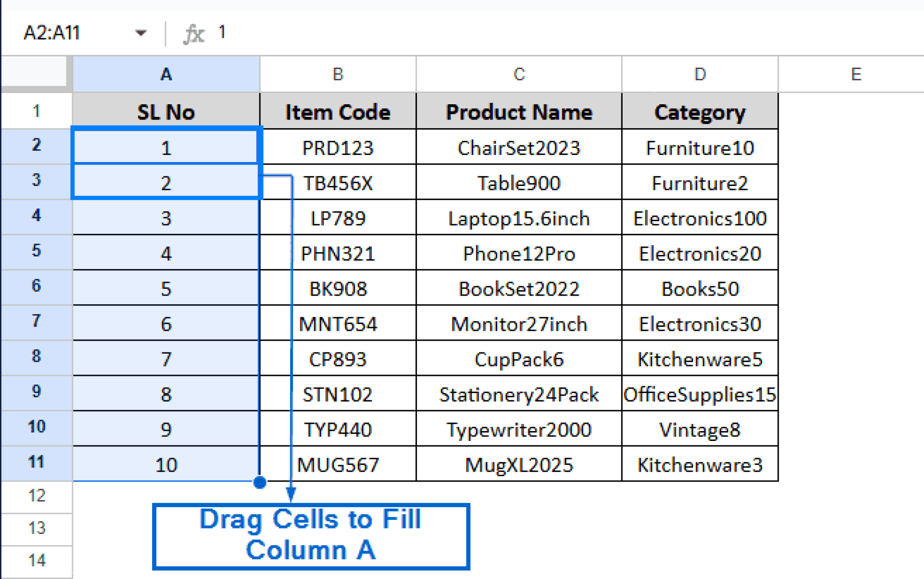Select cell containing OfficeSupplies15
This screenshot has width=924, height=579.
coord(699,394)
